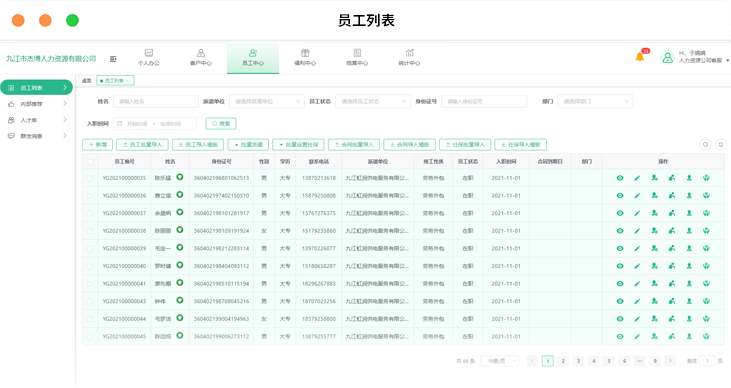This screenshot has width=731, height=388.
Task: Click the 批量派遣 button
Action: point(248,145)
